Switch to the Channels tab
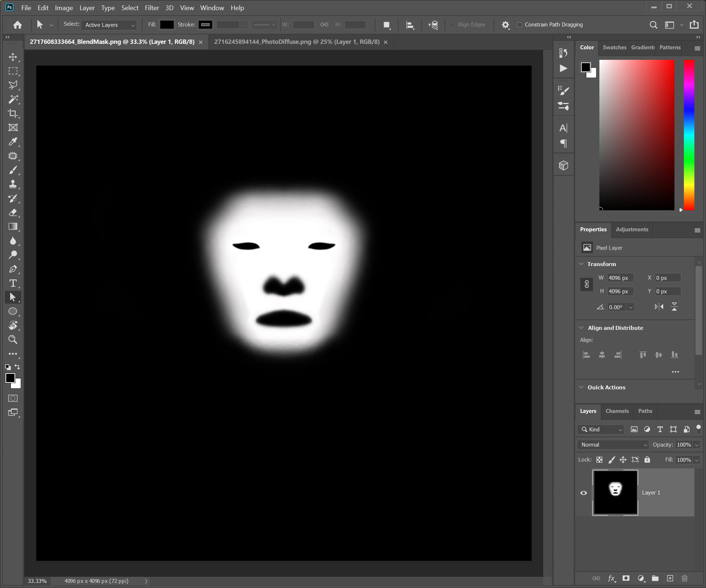Image resolution: width=706 pixels, height=588 pixels. [617, 411]
